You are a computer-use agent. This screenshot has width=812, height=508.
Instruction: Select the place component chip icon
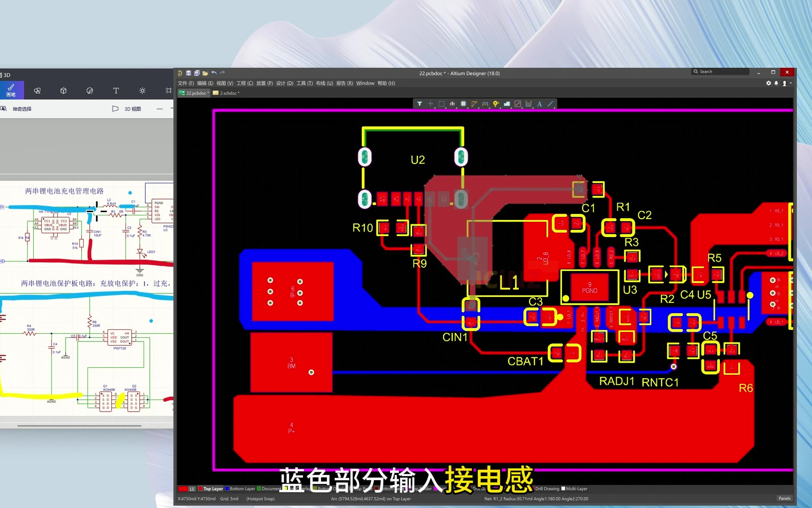463,104
